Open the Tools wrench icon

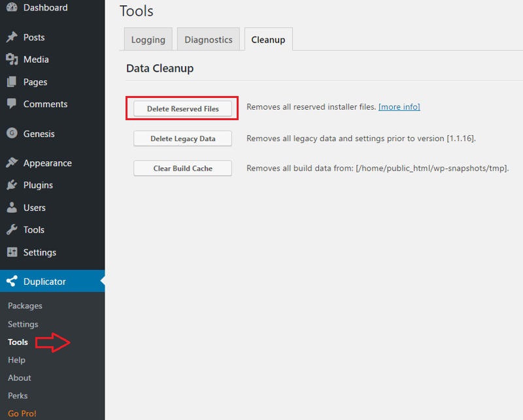(11, 230)
